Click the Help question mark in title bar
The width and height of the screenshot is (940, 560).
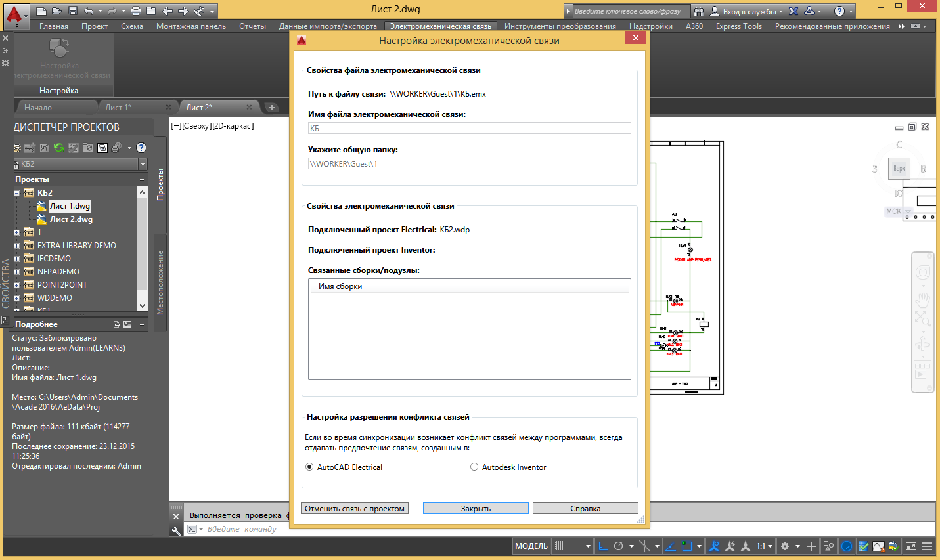[x=839, y=11]
